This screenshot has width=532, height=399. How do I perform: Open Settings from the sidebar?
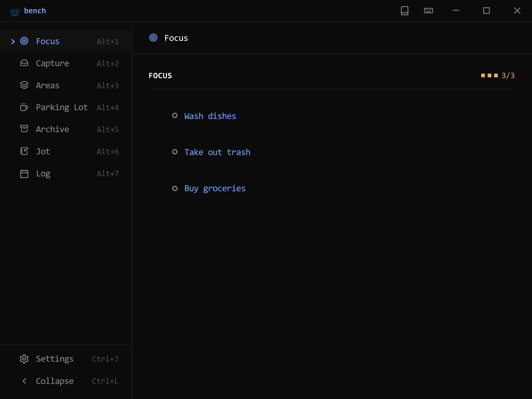pos(55,359)
